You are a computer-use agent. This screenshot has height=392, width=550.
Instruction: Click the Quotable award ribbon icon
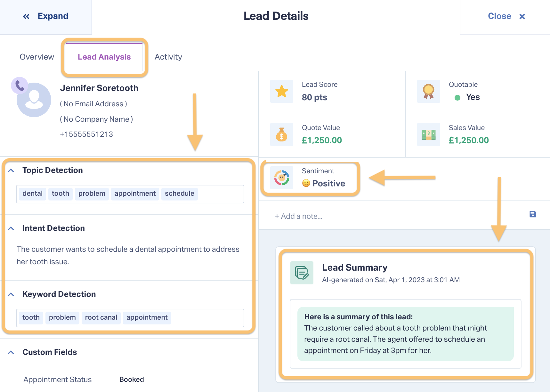429,91
